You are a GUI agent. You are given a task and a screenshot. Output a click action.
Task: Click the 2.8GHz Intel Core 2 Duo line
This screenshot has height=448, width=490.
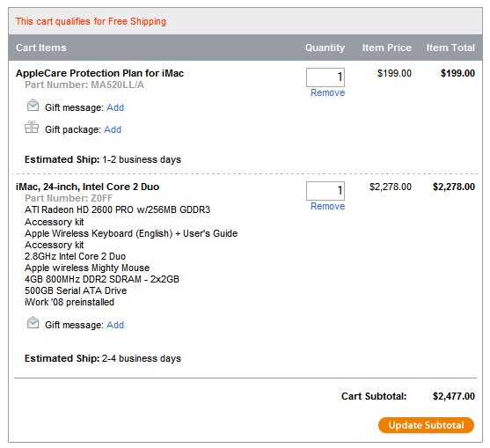coord(75,256)
